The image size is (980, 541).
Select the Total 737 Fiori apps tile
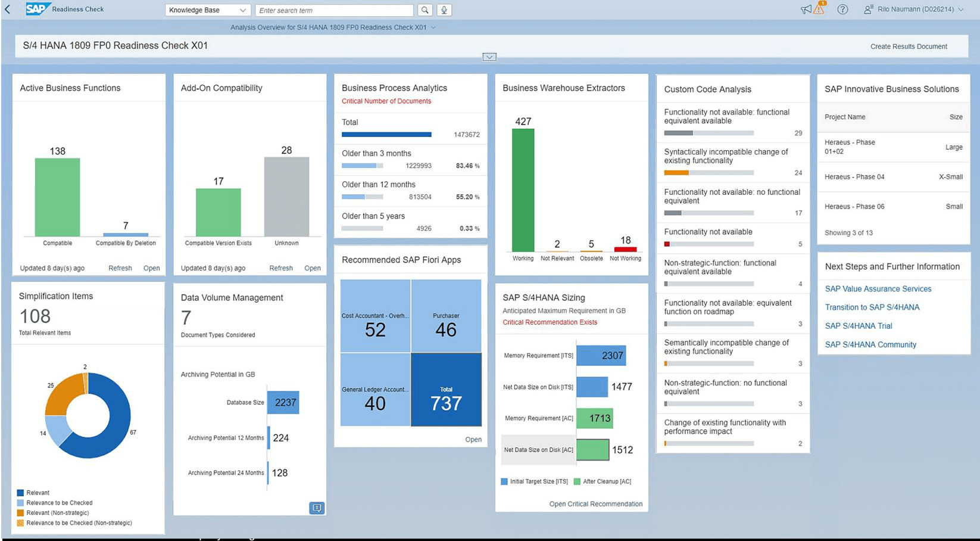[x=446, y=390]
